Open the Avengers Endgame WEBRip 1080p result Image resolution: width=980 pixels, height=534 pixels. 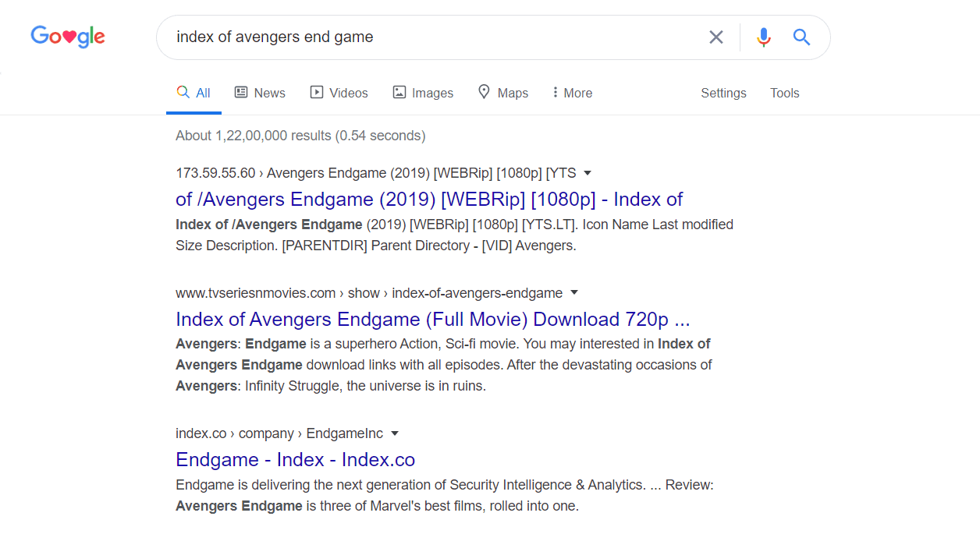click(x=429, y=200)
